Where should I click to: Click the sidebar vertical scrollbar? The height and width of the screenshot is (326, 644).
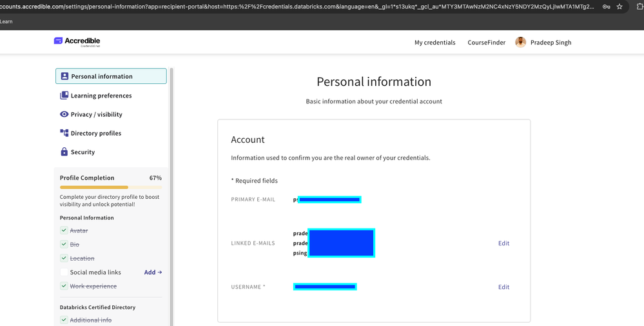click(171, 196)
